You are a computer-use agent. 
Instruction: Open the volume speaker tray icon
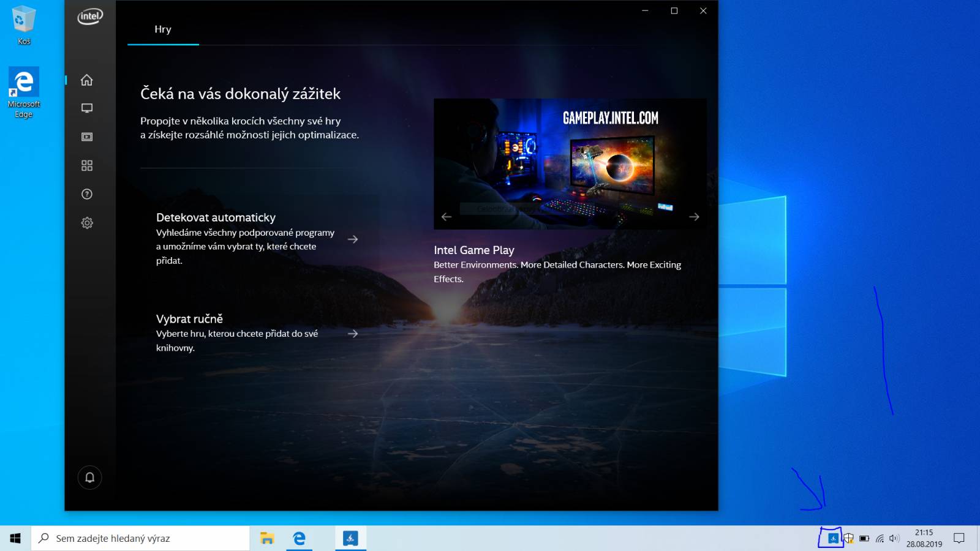(894, 539)
